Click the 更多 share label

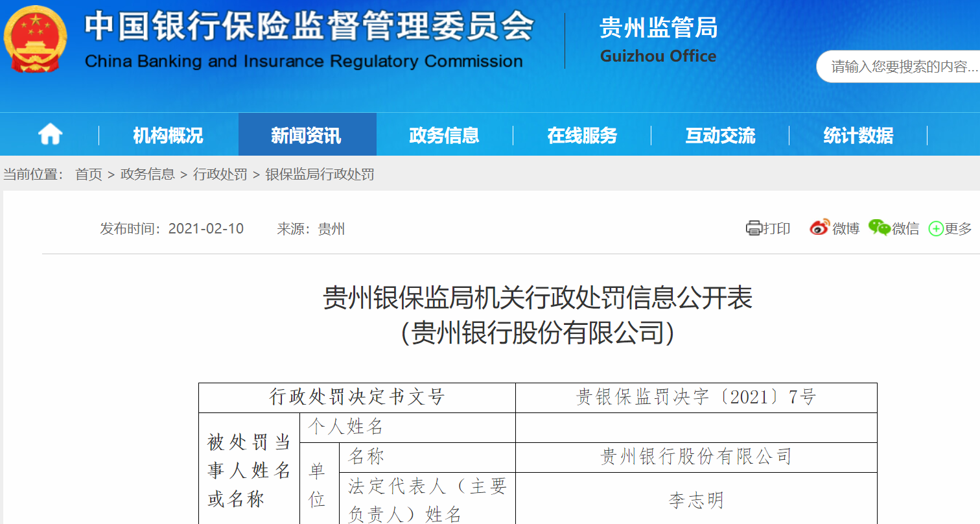pyautogui.click(x=959, y=228)
